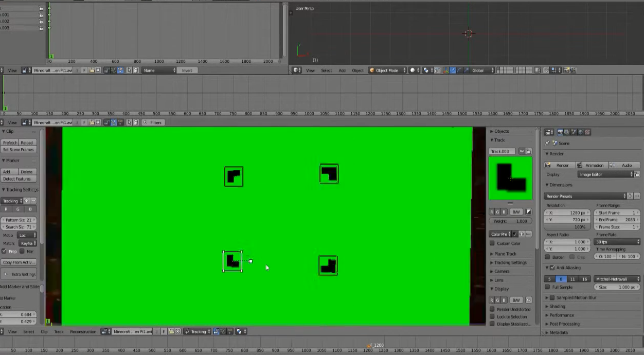Add a tracking preset with plus icon
The height and width of the screenshot is (355, 644).
27,201
